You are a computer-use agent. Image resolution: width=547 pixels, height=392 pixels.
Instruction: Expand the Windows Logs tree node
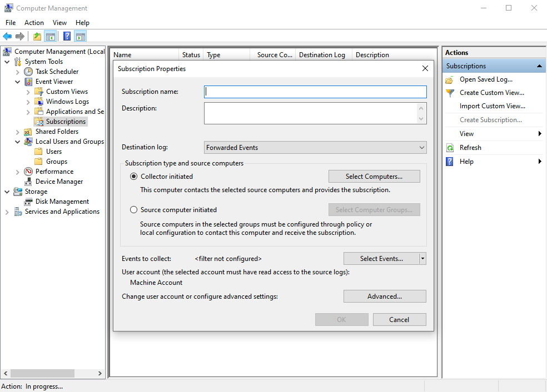(28, 102)
